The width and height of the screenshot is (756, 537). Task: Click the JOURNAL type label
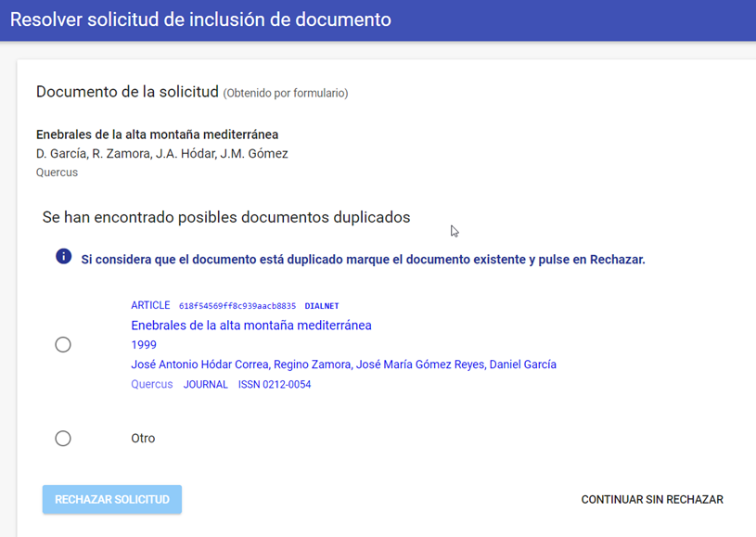(205, 384)
